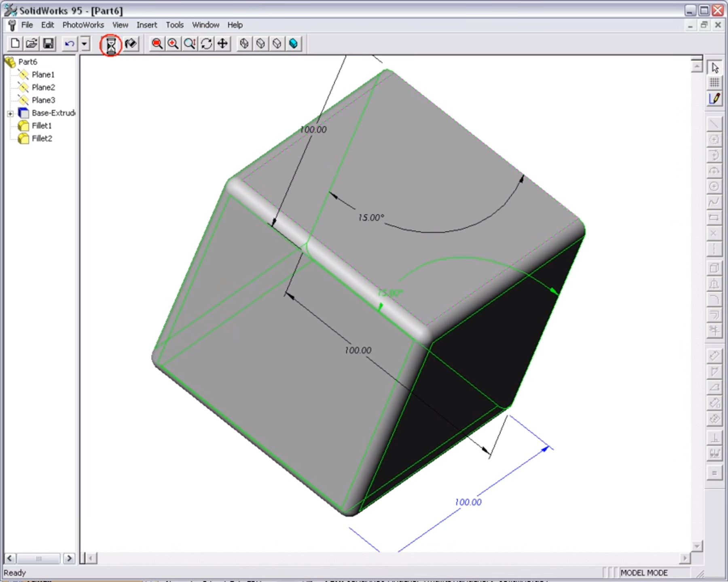Enable the shaded cyan cube view mode

coord(294,44)
